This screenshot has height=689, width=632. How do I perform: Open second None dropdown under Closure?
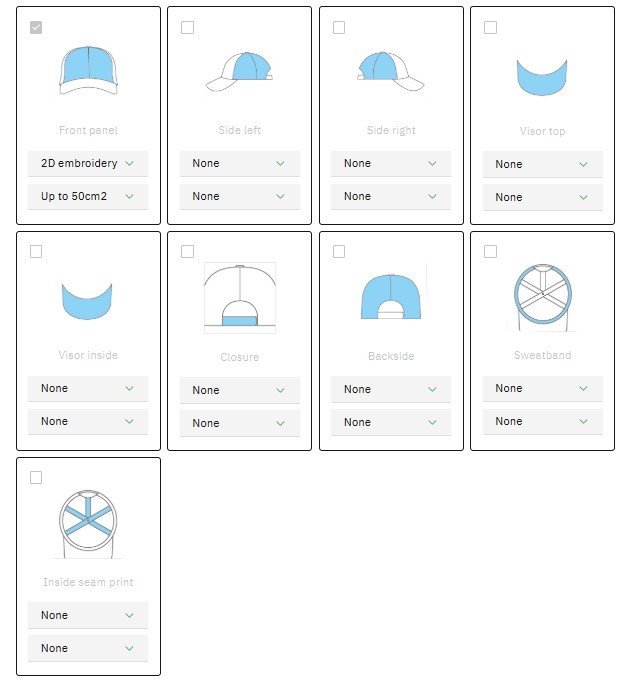[239, 423]
